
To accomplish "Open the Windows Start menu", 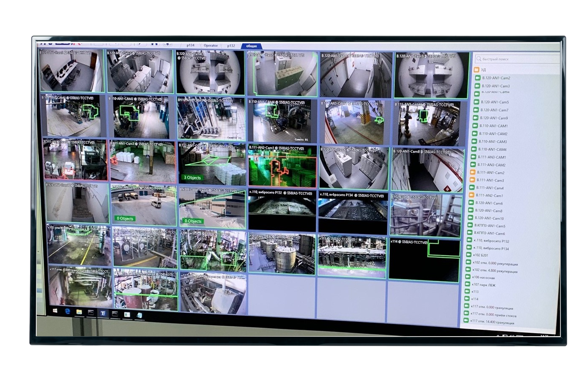I will click(55, 311).
